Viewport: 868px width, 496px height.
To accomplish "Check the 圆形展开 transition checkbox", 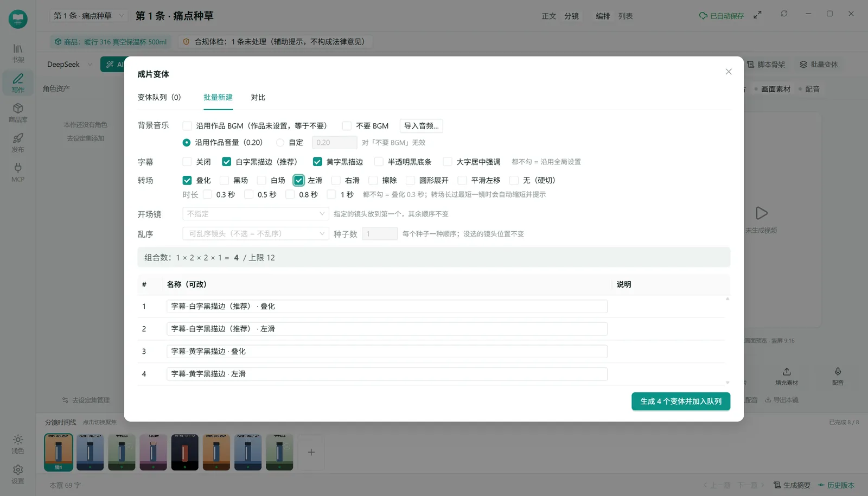I will click(x=411, y=180).
